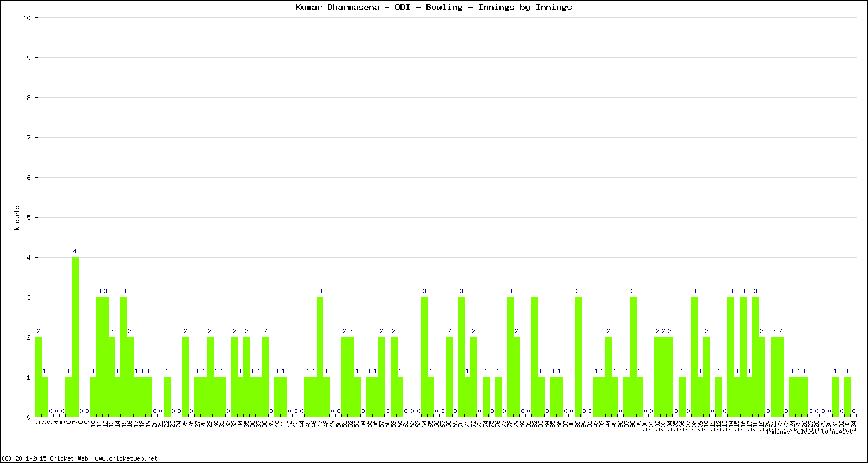Screen dimensions: 868x463
Task: Click x-axis innings label '134'
Action: pos(854,425)
